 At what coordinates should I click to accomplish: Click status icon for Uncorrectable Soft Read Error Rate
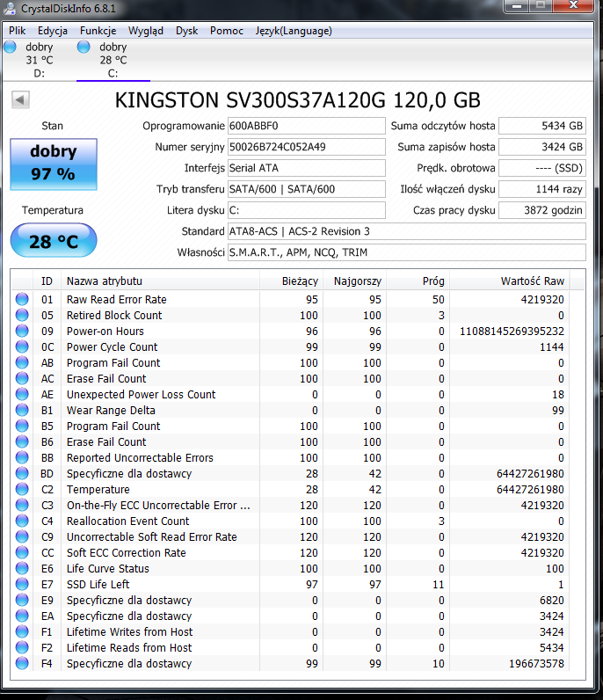(22, 536)
